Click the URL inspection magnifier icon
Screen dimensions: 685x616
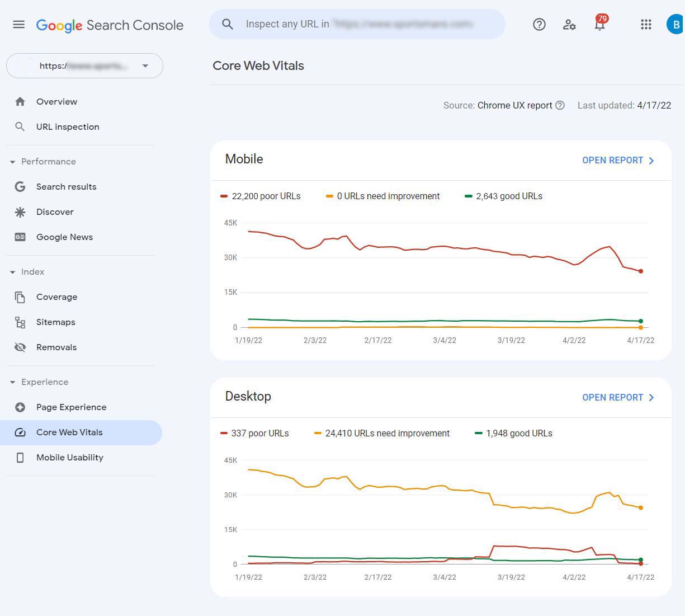20,127
